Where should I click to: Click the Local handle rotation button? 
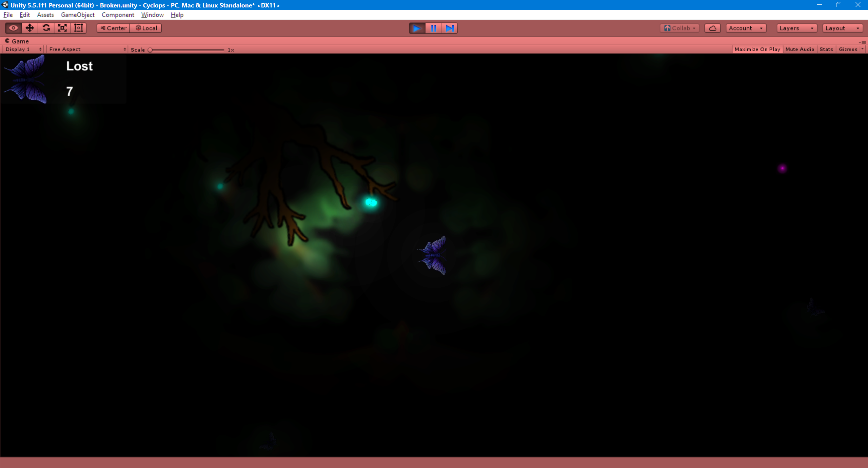coord(146,28)
